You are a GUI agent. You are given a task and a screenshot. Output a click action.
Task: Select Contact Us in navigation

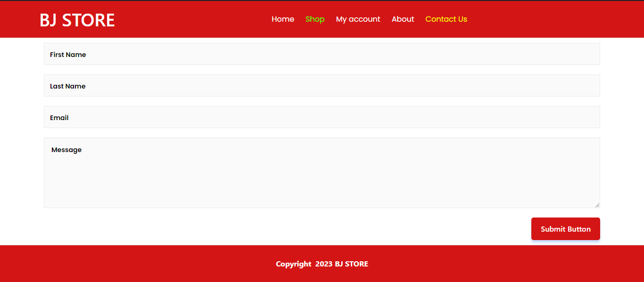pos(446,19)
